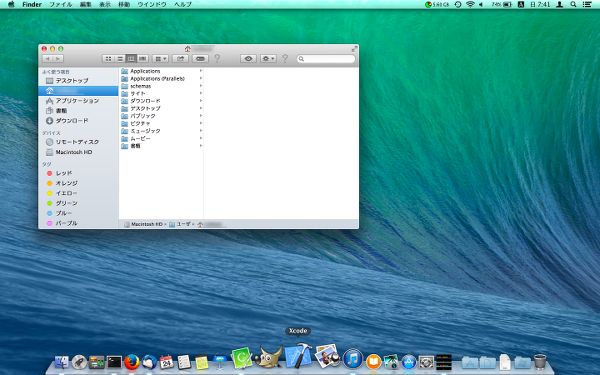Image resolution: width=600 pixels, height=375 pixels.
Task: Launch Xcode from the Dock
Action: (298, 356)
